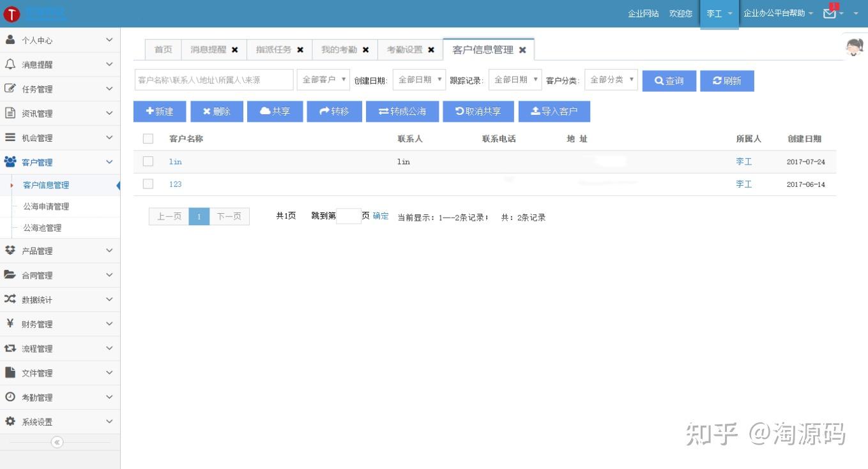
Task: Expand the 财务管理 chevron
Action: 109,324
